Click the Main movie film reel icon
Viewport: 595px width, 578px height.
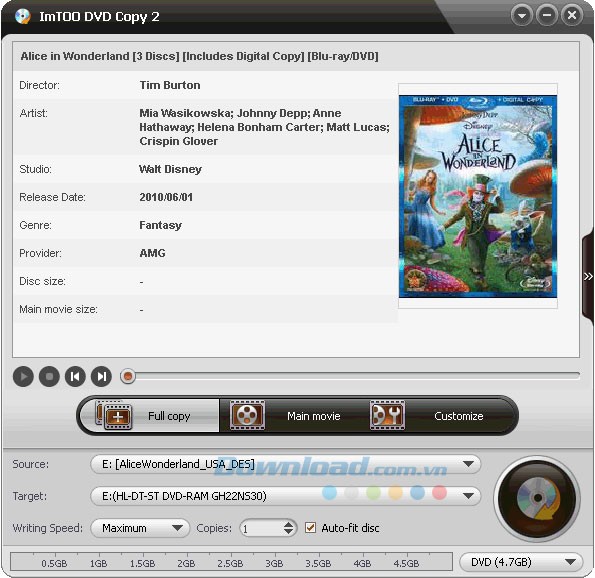coord(247,416)
